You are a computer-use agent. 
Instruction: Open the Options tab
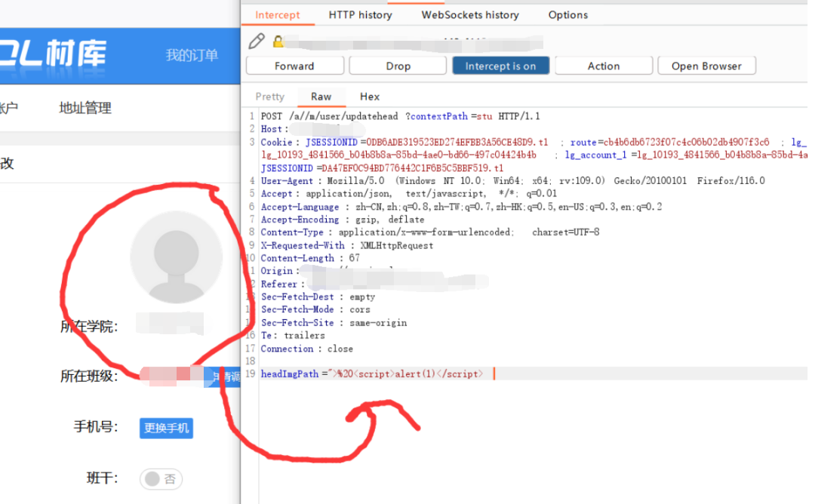pyautogui.click(x=568, y=15)
